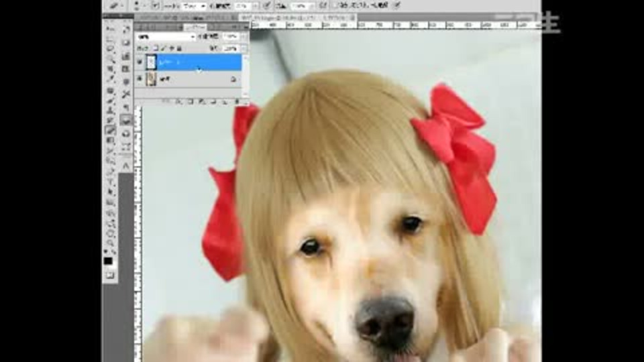
Task: Select the Brush tool
Action: (111, 101)
